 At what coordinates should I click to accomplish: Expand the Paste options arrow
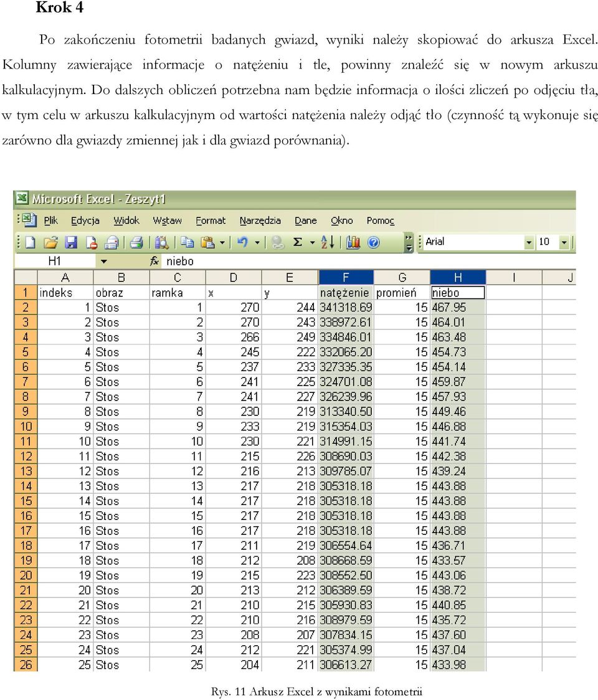click(x=222, y=243)
